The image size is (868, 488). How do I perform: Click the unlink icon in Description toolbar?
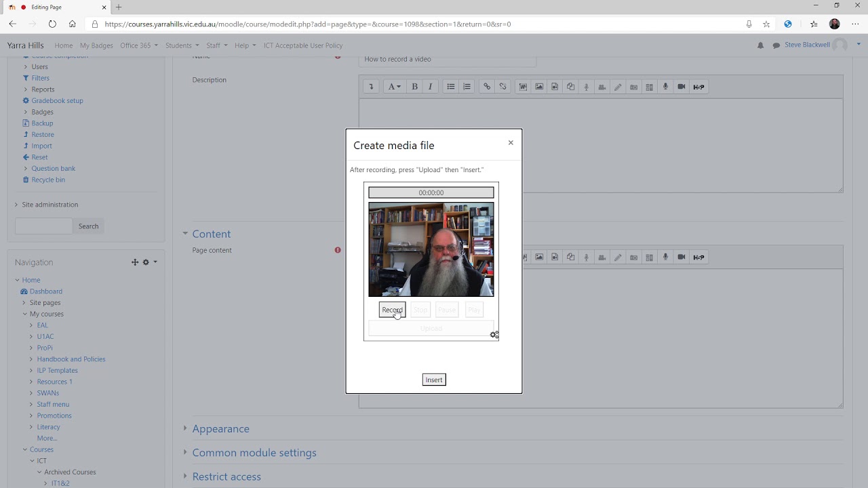point(502,87)
